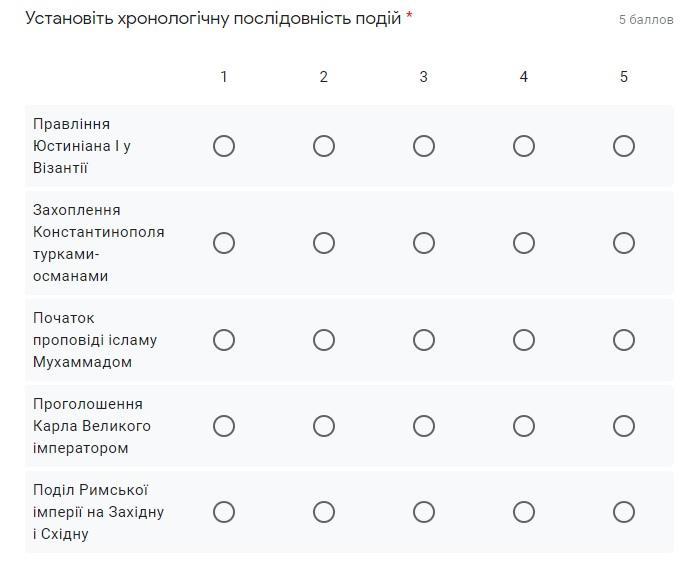Select option 1 for Правління Юстиніана I row
This screenshot has height=563, width=691.
pos(224,146)
